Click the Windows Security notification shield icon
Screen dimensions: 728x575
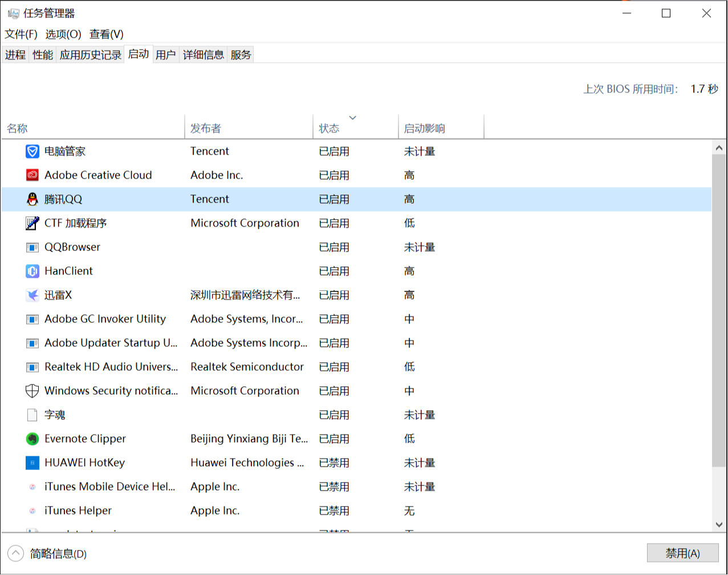32,391
